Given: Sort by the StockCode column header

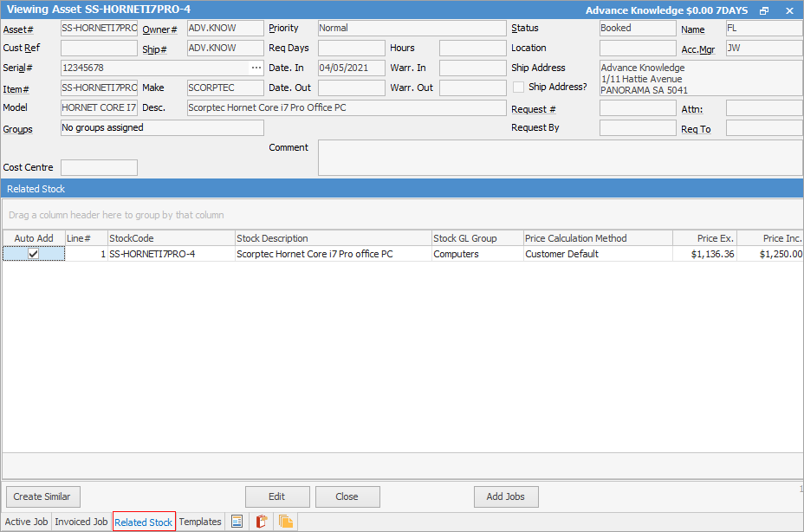Looking at the screenshot, I should pyautogui.click(x=171, y=238).
